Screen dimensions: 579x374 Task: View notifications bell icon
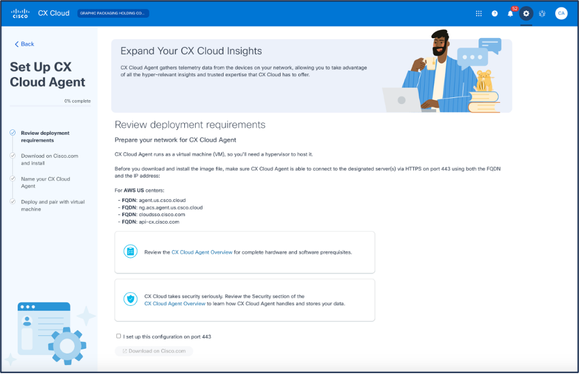coord(510,14)
